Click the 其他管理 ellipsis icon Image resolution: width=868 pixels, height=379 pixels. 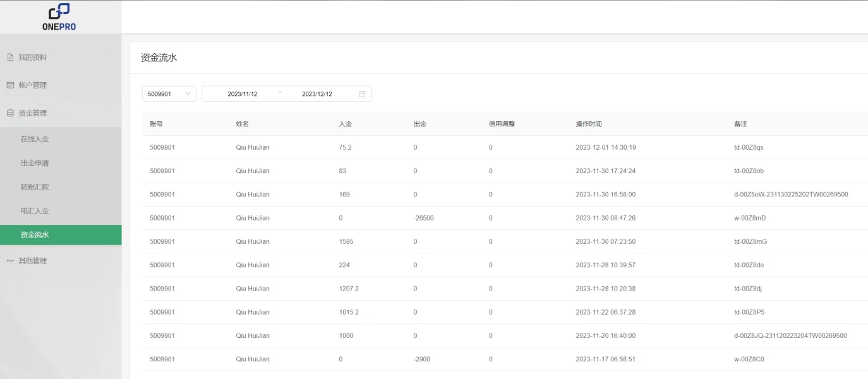point(10,261)
